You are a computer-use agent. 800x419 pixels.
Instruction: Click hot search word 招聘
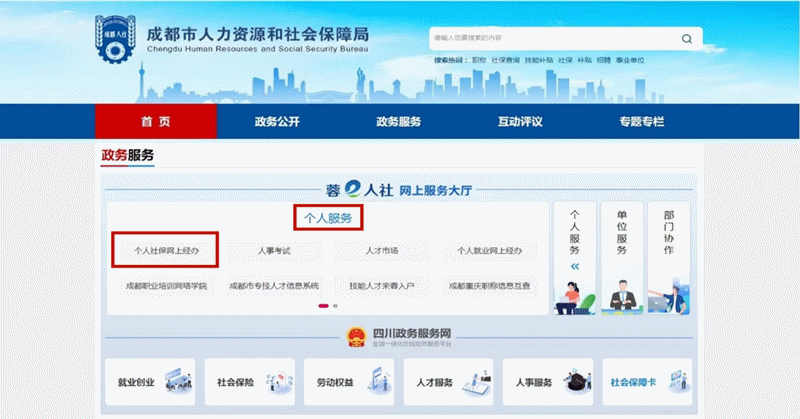604,60
